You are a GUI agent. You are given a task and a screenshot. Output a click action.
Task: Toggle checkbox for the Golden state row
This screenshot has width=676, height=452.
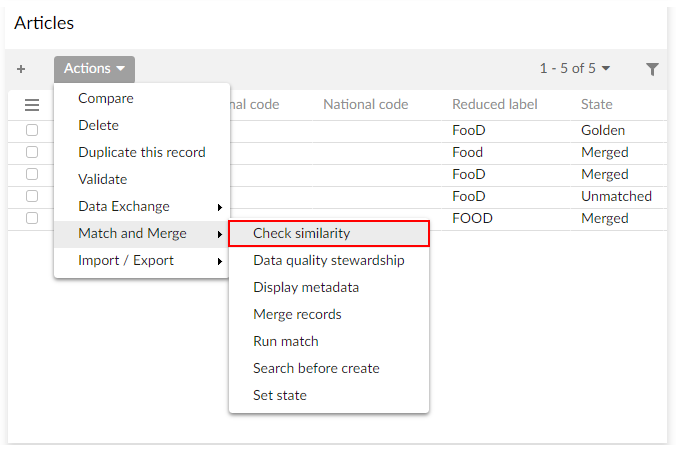click(32, 130)
